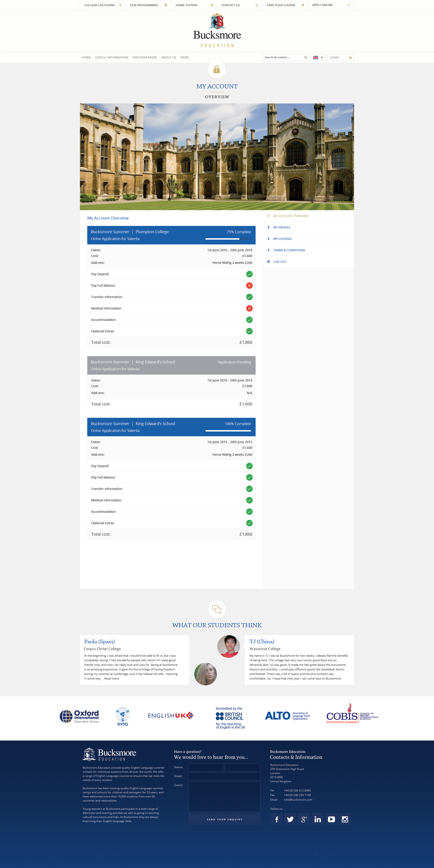The image size is (434, 868).
Task: Click the Login button
Action: 341,58
